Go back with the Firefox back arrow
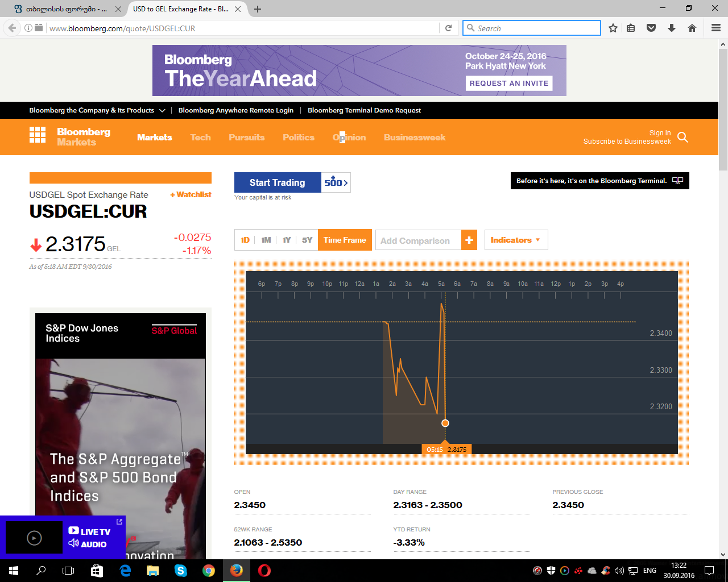The width and height of the screenshot is (728, 582). pyautogui.click(x=12, y=28)
